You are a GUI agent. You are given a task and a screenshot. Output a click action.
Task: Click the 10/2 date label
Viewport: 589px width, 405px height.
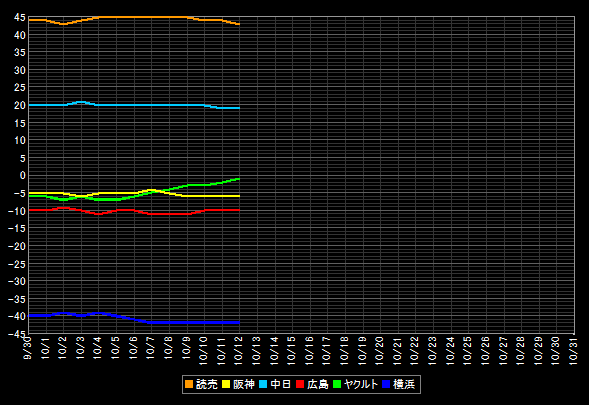click(62, 348)
